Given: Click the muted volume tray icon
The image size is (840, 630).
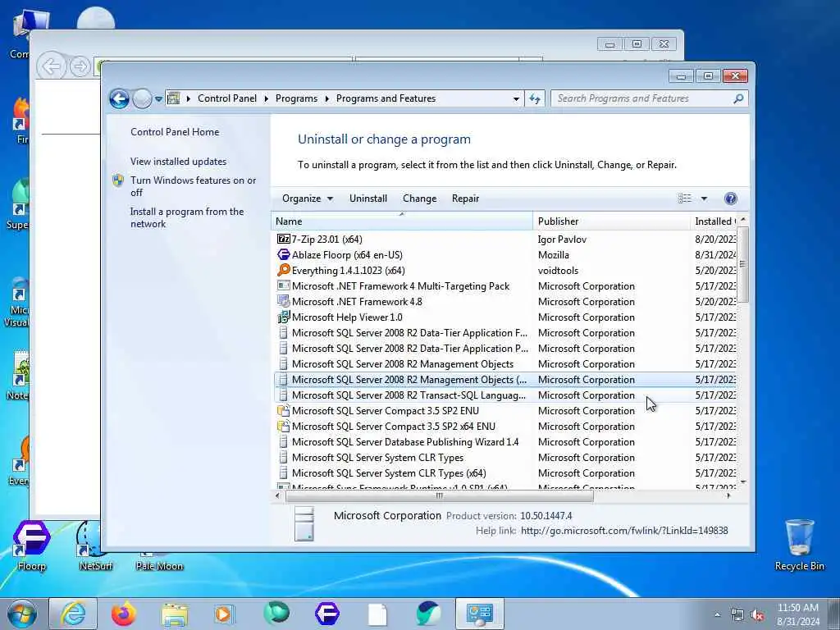Looking at the screenshot, I should (757, 615).
